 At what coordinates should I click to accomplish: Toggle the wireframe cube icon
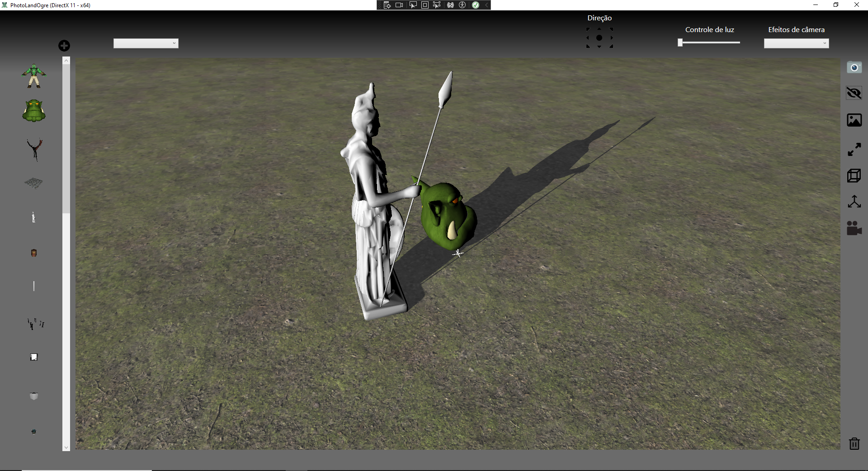854,175
